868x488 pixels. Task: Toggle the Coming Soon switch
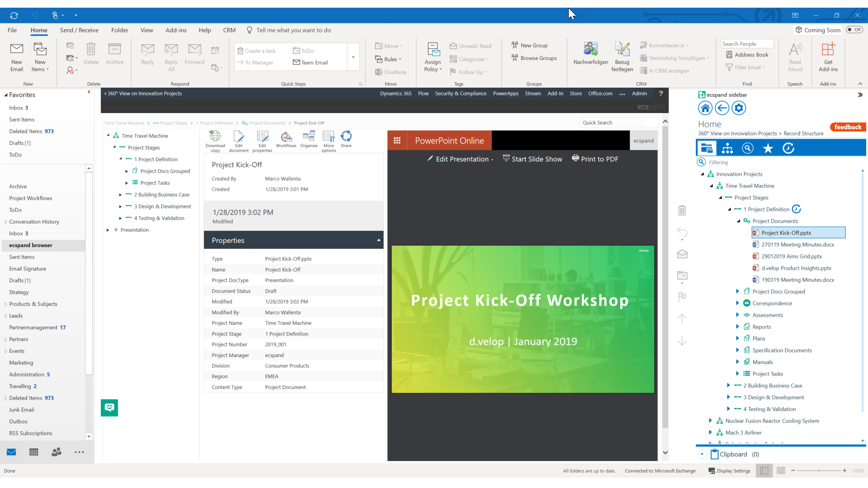(854, 30)
